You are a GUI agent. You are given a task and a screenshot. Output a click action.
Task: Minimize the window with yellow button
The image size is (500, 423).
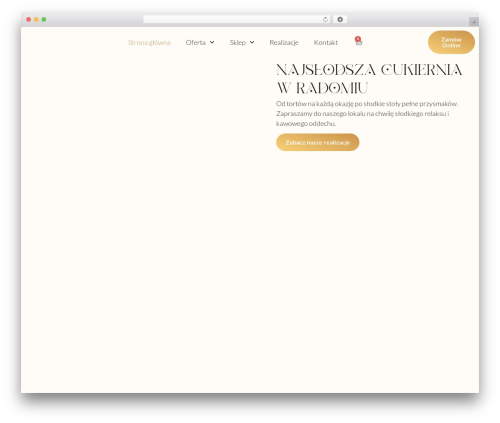(36, 19)
